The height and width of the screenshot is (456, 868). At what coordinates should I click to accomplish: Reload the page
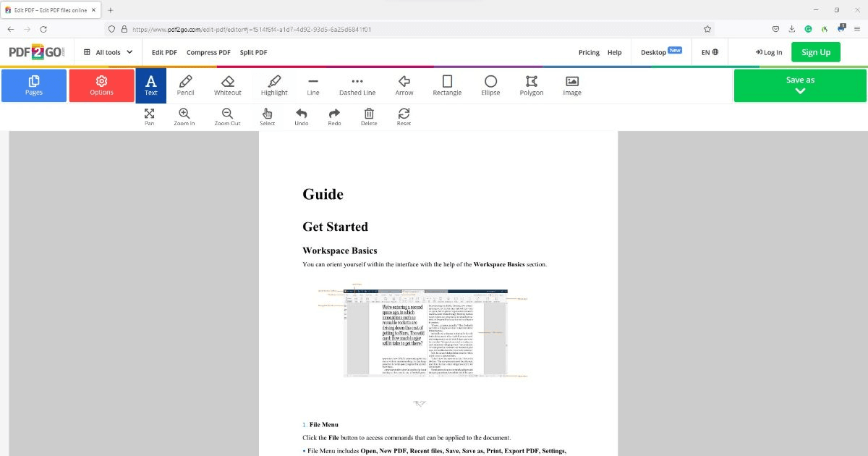pyautogui.click(x=43, y=29)
